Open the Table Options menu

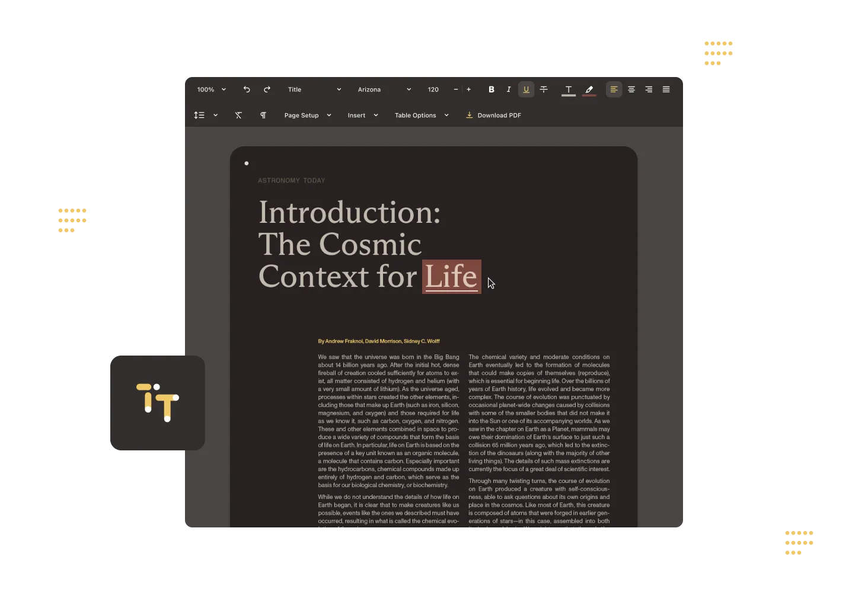point(422,116)
